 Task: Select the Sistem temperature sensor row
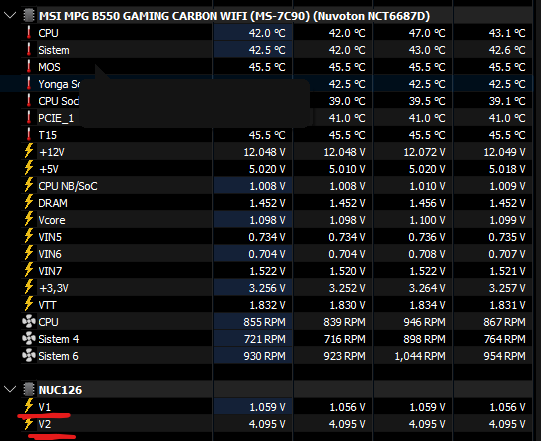coord(276,50)
